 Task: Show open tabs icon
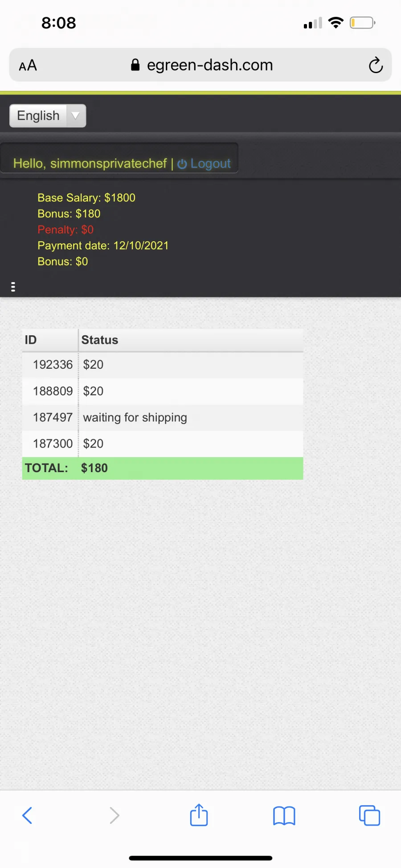tap(369, 815)
